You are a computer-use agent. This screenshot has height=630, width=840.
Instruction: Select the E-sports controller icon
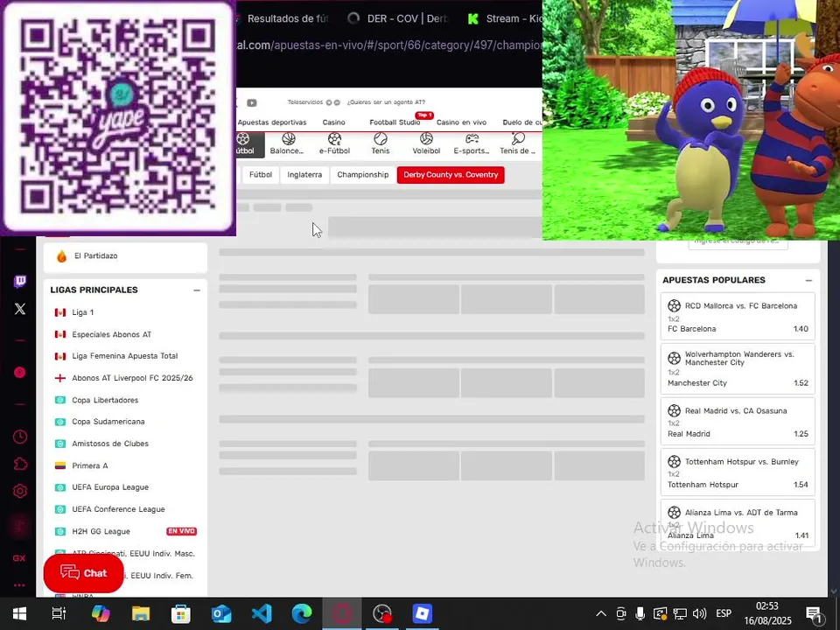click(x=472, y=144)
